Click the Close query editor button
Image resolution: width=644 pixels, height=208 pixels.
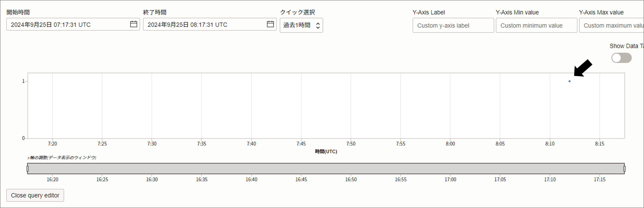(x=35, y=195)
